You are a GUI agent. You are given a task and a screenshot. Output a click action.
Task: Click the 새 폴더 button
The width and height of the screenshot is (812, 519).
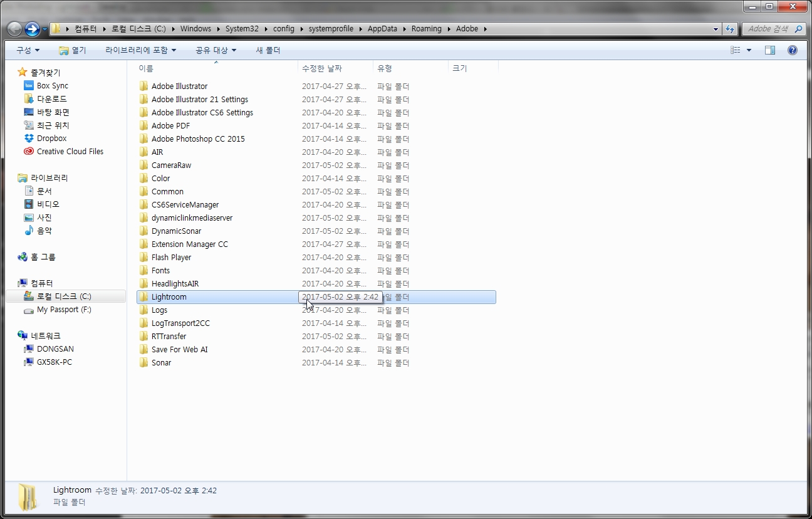(268, 50)
